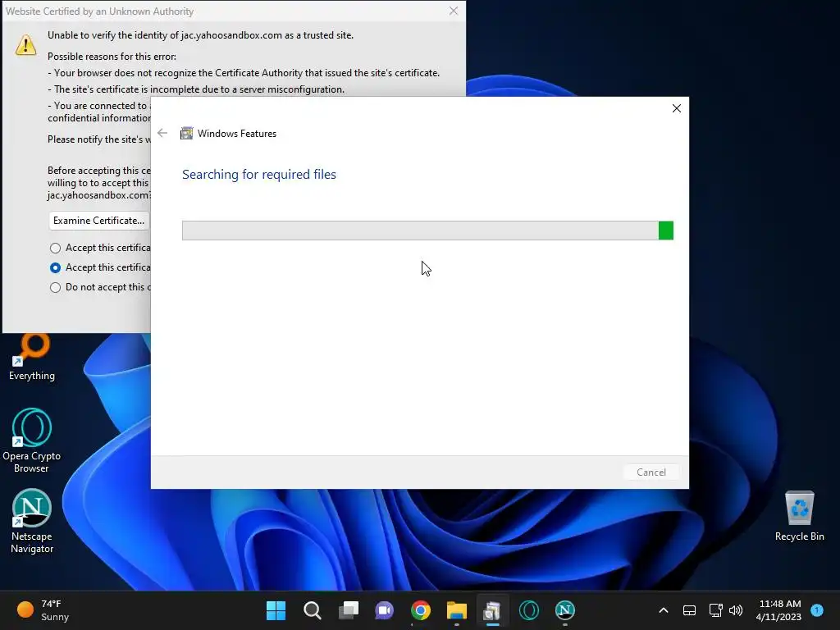Screen dimensions: 840x630
Task: Click the warning icon in certificate dialog
Action: [x=25, y=45]
